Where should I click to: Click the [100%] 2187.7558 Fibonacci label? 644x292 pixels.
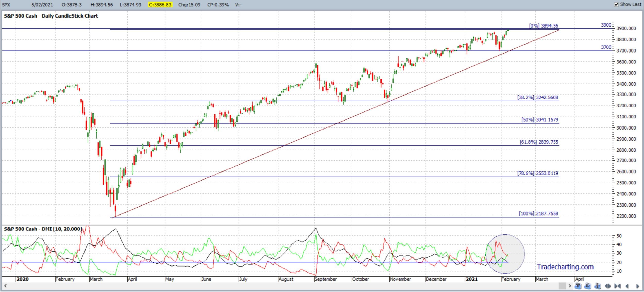point(538,214)
